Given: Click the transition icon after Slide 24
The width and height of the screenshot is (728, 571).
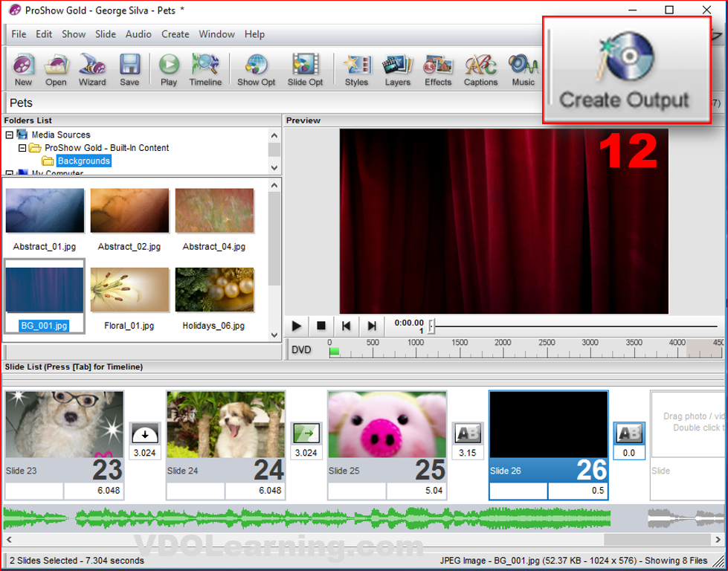Looking at the screenshot, I should pyautogui.click(x=306, y=433).
